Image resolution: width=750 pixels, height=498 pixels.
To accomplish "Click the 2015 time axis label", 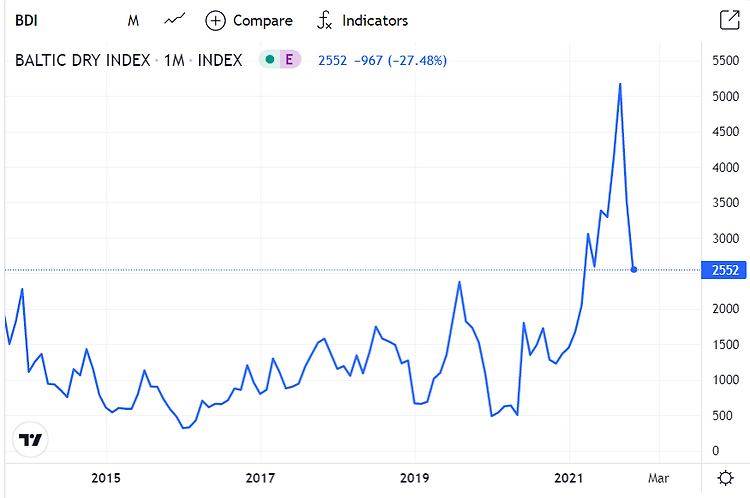I will point(106,478).
